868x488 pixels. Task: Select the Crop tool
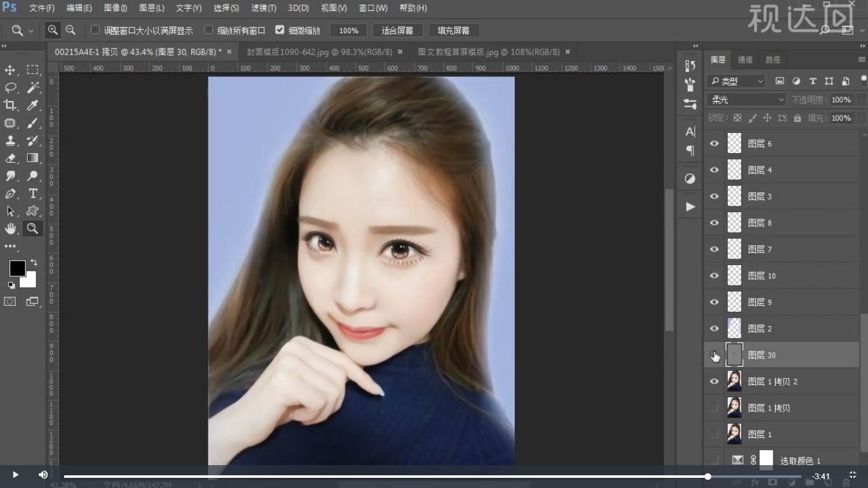point(10,105)
